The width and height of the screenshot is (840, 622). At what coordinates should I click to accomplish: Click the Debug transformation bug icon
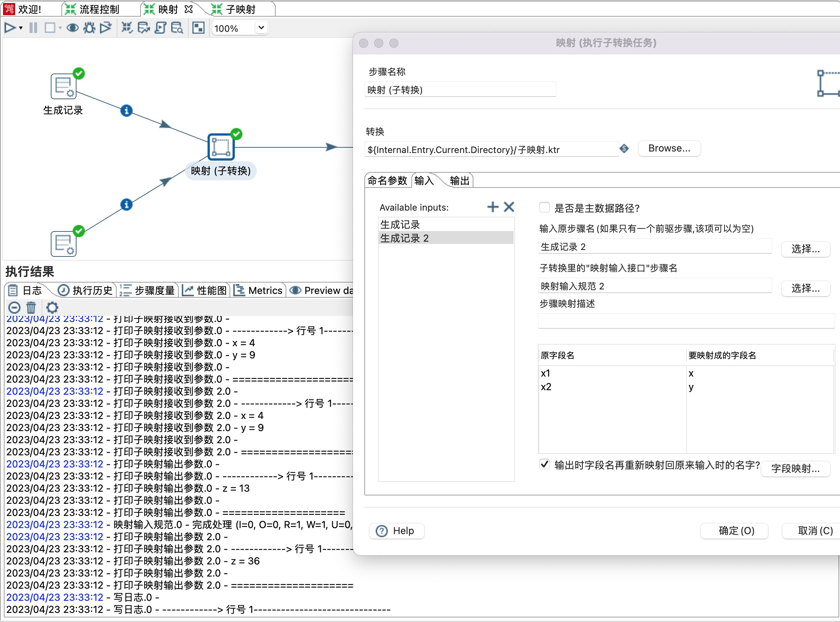click(x=89, y=28)
